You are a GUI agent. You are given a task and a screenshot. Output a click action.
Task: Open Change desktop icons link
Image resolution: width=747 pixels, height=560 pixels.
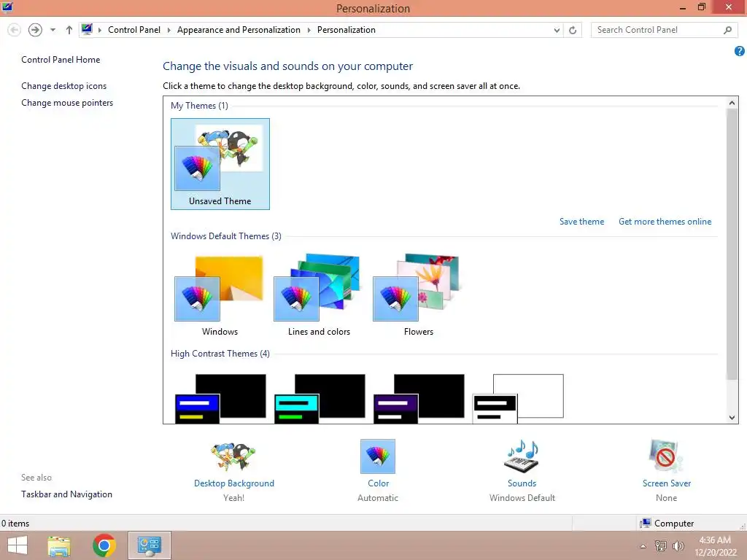pyautogui.click(x=64, y=86)
